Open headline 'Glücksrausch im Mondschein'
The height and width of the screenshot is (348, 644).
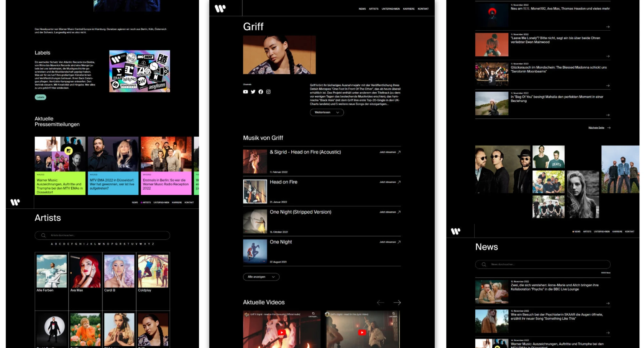tap(559, 69)
